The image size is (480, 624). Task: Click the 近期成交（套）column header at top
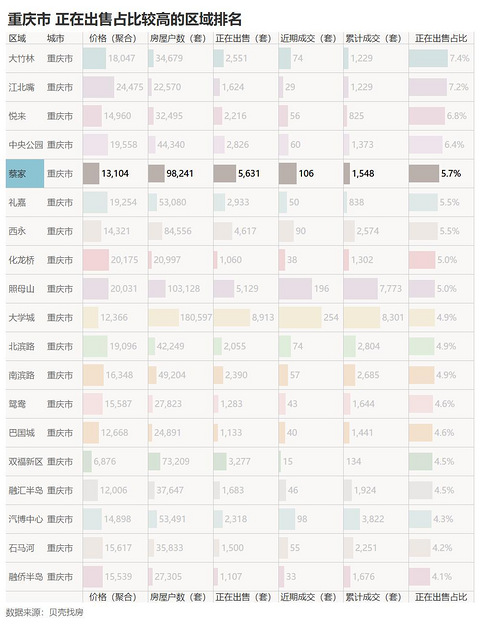point(308,38)
